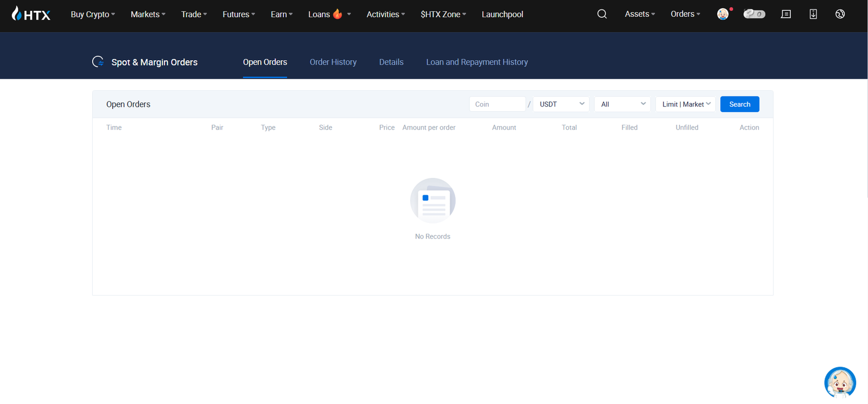The width and height of the screenshot is (868, 404).
Task: Open the Assets dropdown menu
Action: pyautogui.click(x=640, y=14)
